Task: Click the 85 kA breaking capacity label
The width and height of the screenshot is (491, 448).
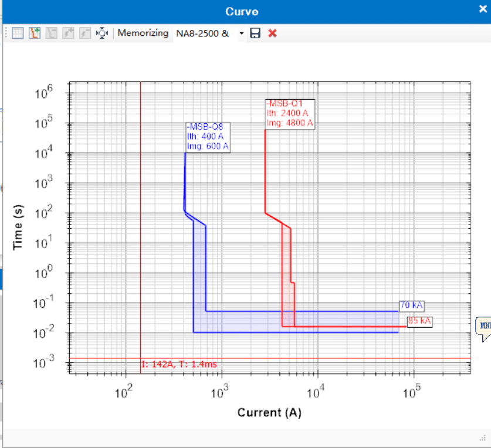Action: (419, 321)
